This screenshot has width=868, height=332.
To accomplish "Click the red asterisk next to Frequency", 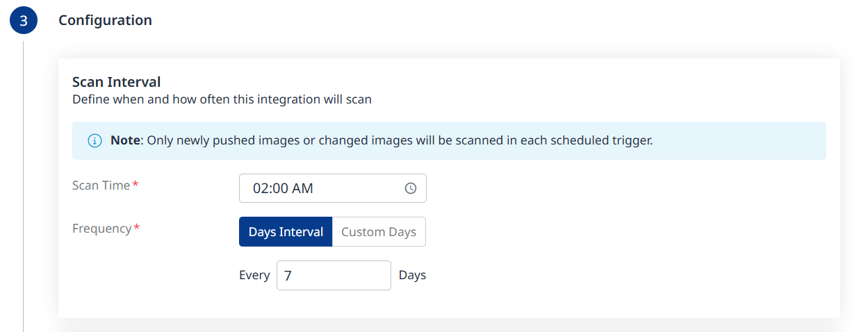I will 136,228.
